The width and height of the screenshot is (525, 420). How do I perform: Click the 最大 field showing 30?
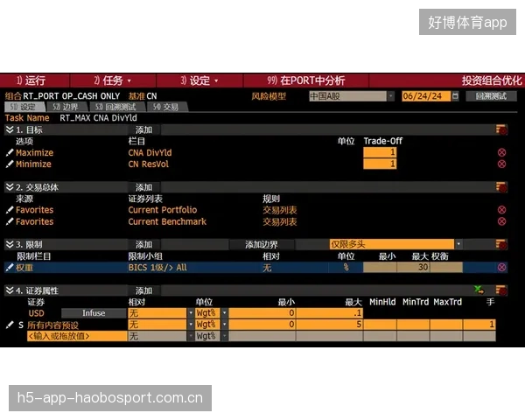413,267
